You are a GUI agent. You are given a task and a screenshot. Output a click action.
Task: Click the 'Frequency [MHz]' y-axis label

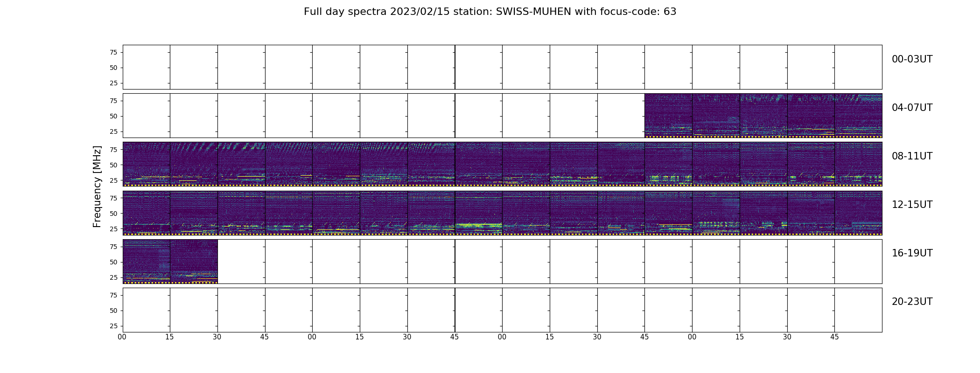pyautogui.click(x=97, y=186)
